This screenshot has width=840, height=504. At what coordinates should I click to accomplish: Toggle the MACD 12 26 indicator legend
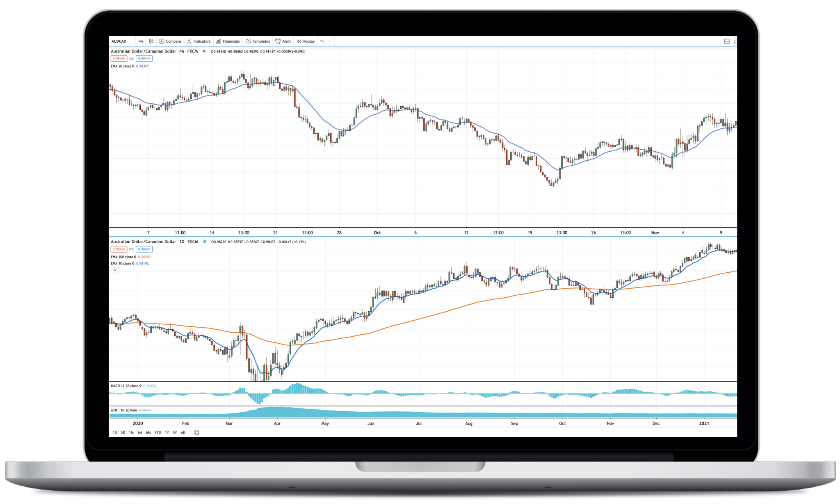(x=126, y=385)
